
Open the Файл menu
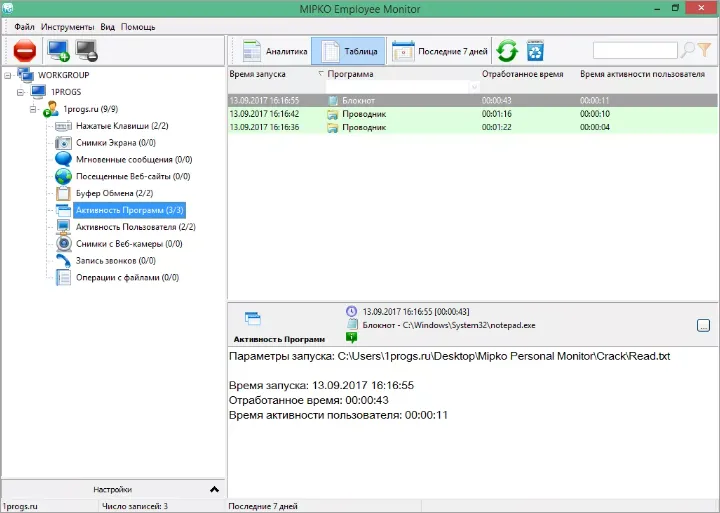24,27
